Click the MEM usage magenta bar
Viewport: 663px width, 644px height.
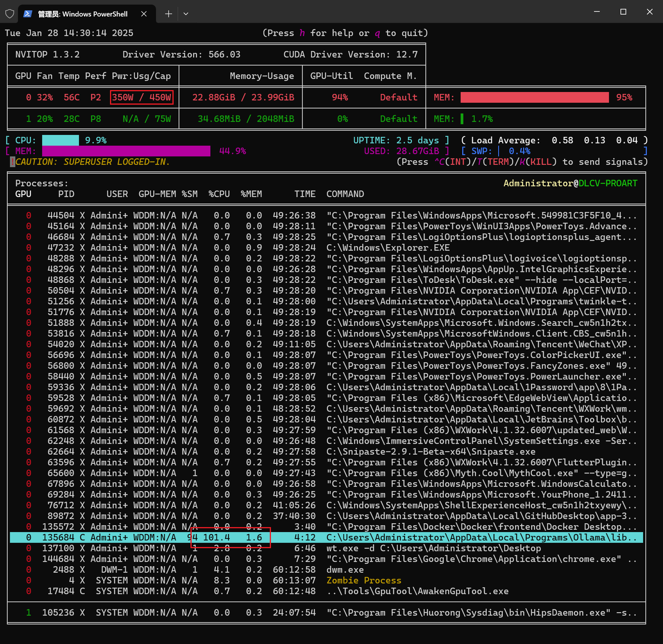(x=127, y=151)
